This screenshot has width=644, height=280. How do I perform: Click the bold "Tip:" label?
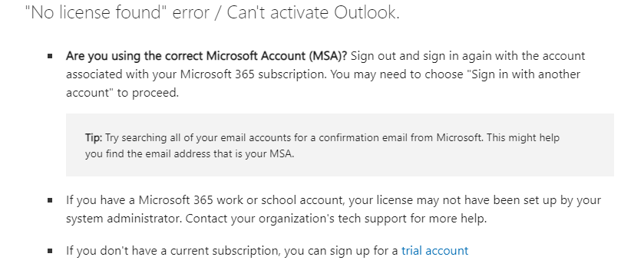coord(94,137)
